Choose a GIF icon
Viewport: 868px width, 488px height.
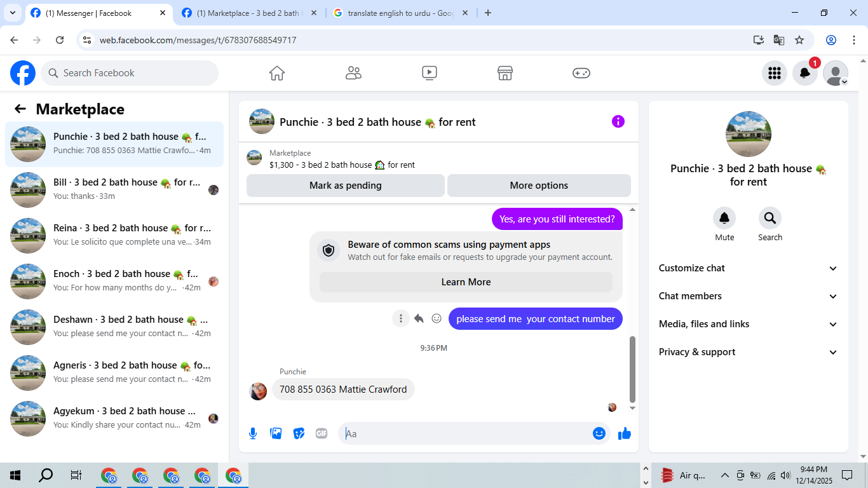coord(322,433)
